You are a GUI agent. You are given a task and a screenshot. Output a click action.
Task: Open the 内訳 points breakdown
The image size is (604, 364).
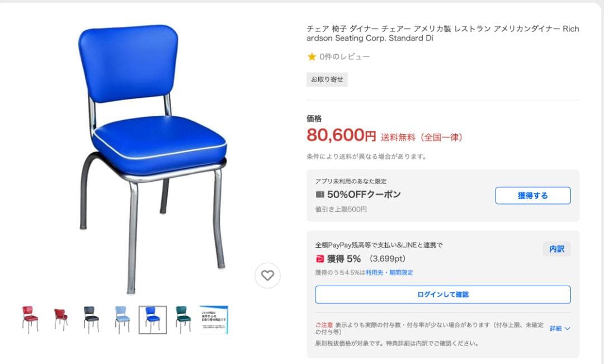556,248
